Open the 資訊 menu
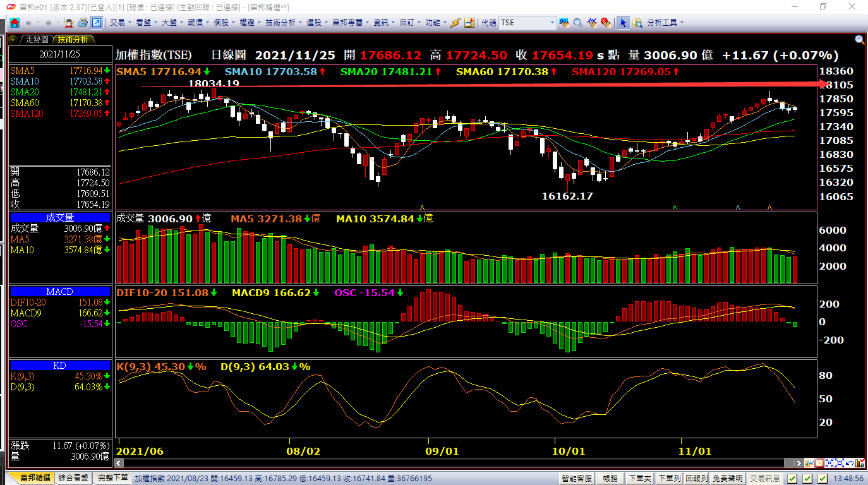868x485 pixels. pos(384,23)
